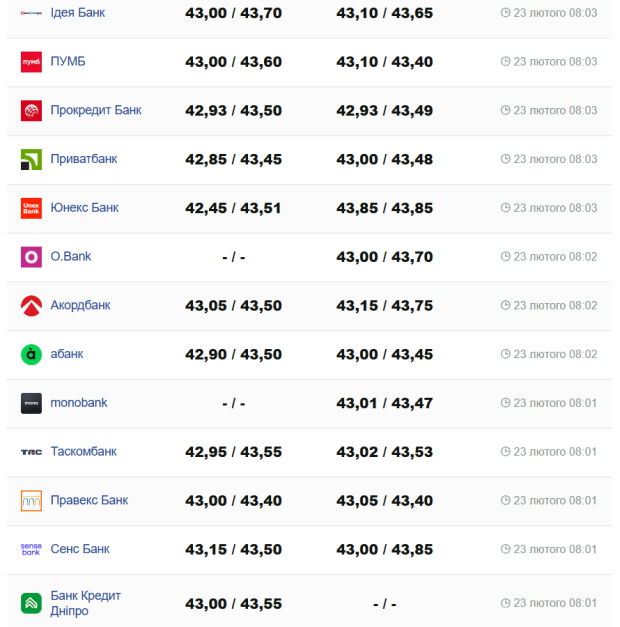Click the O.Bank logo icon
This screenshot has width=620, height=627.
(31, 257)
